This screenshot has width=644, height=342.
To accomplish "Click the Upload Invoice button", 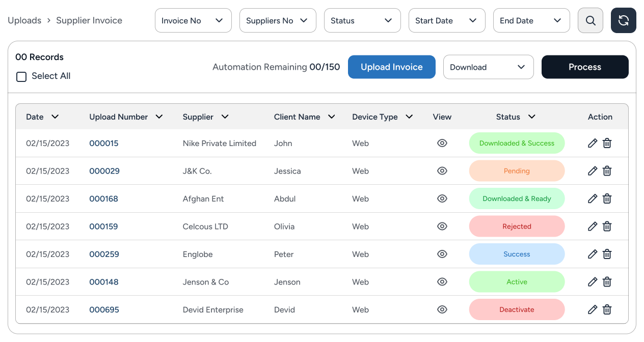I will coord(391,67).
